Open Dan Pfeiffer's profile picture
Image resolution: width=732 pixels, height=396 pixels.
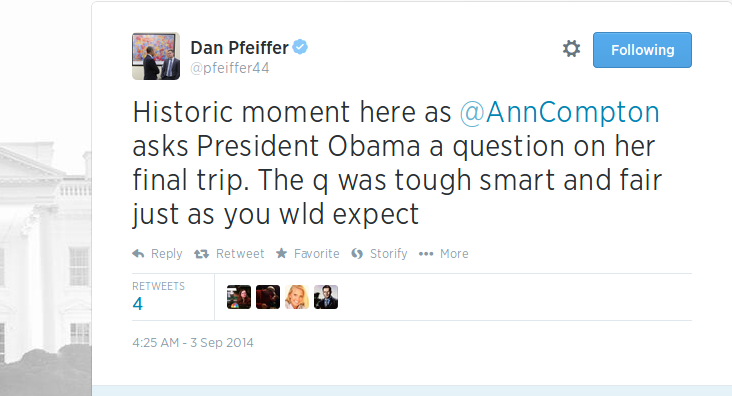156,56
